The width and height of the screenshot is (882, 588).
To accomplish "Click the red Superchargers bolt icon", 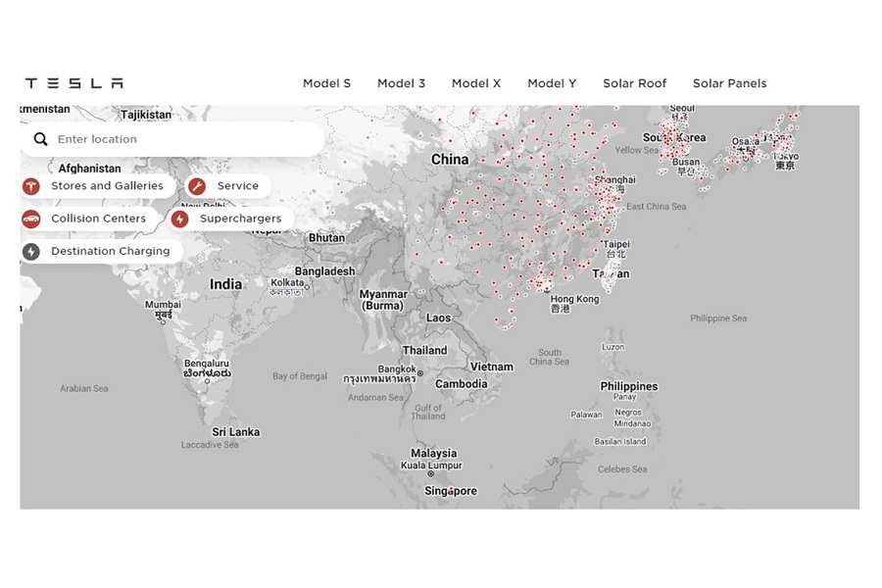I will point(180,219).
